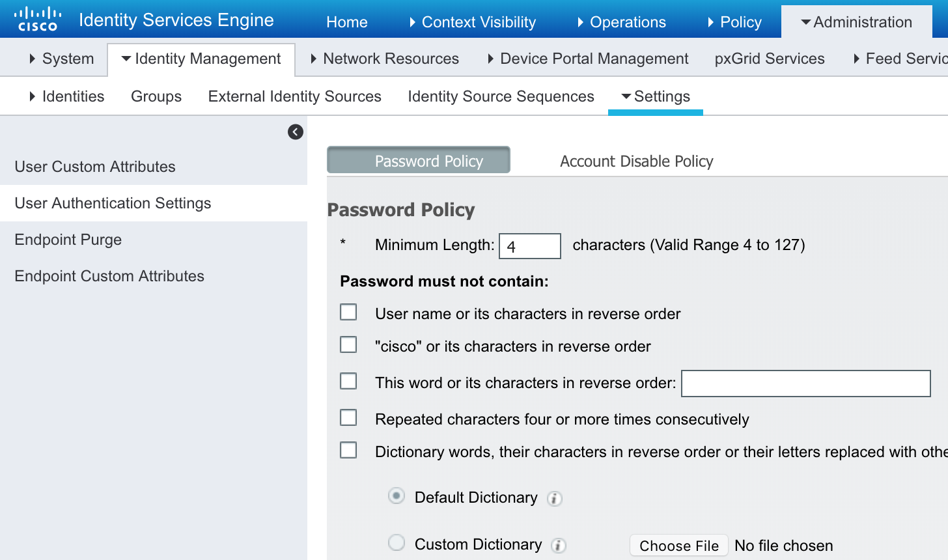This screenshot has height=560, width=948.
Task: Switch to Account Disable Policy tab
Action: pyautogui.click(x=636, y=161)
